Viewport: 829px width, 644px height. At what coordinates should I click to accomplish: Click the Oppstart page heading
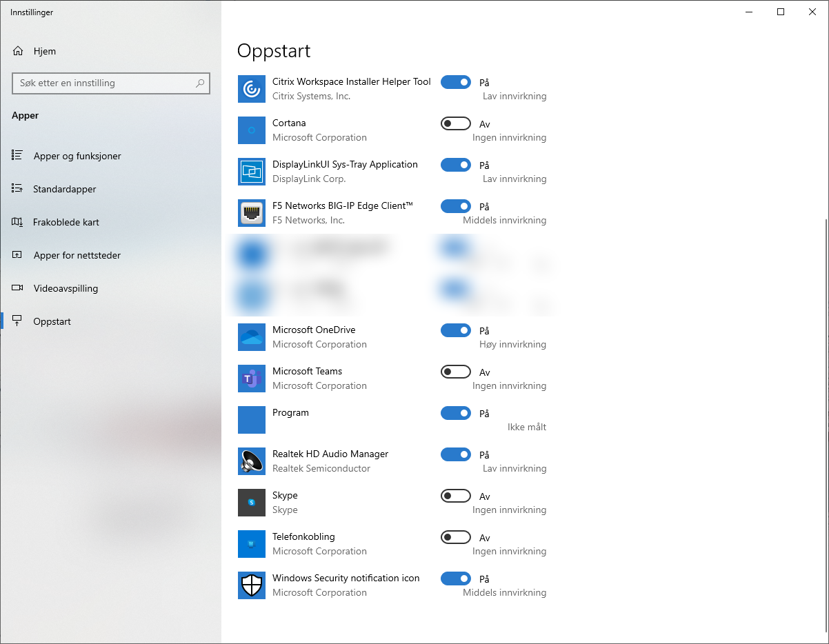[274, 51]
